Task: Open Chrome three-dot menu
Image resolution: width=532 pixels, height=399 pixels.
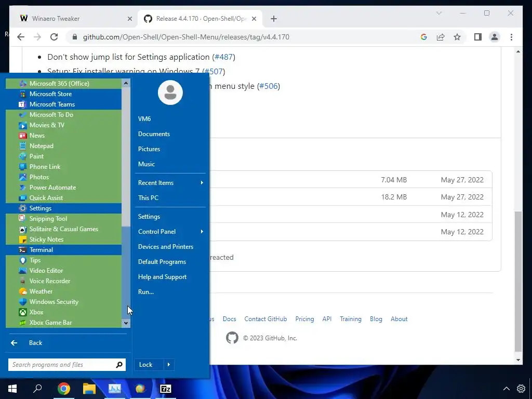Action: 511,37
